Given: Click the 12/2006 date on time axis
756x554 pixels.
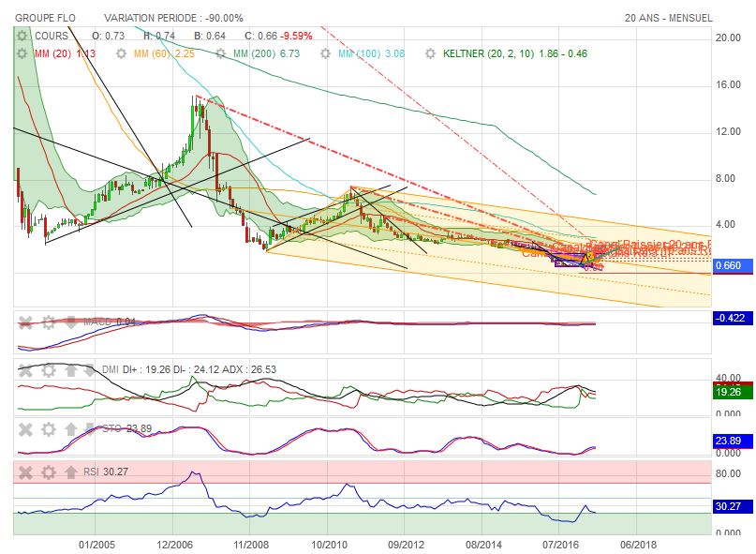Looking at the screenshot, I should coord(174,545).
